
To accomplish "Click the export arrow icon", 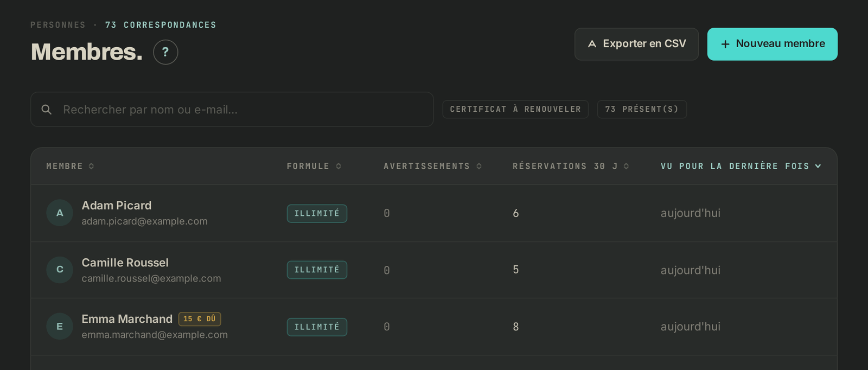I will (x=592, y=44).
